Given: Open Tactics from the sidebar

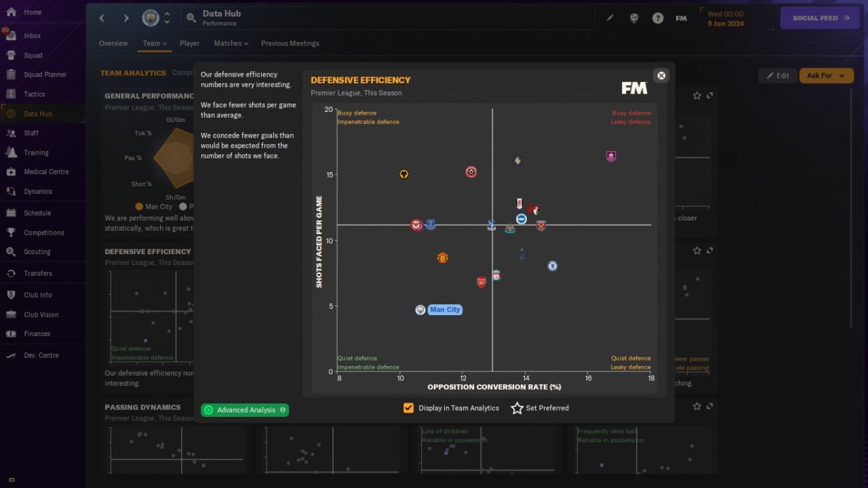Looking at the screenshot, I should [35, 94].
